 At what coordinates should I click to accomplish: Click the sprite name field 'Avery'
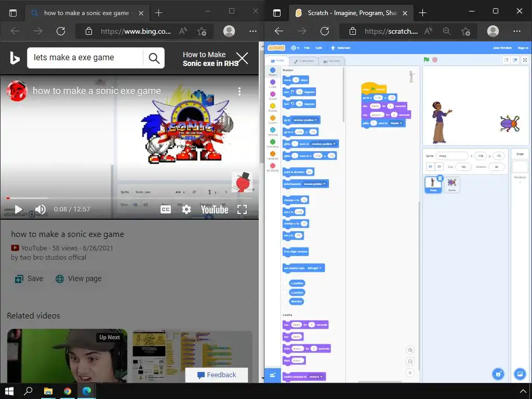click(x=451, y=156)
